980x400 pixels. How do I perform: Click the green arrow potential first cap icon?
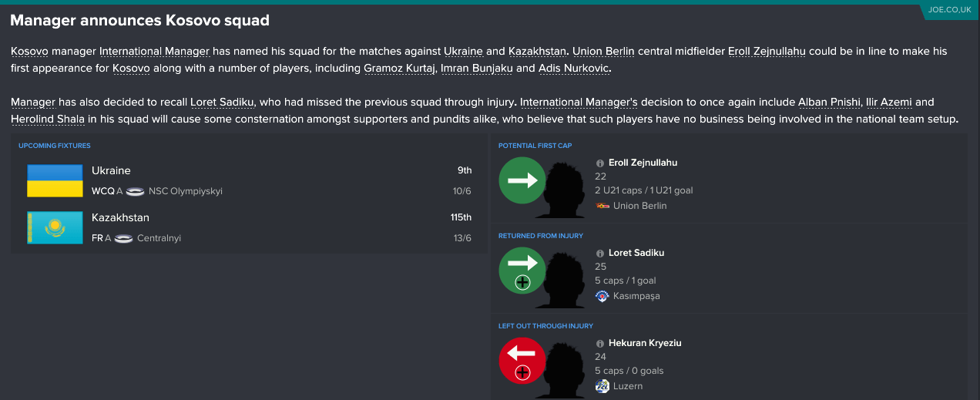tap(522, 180)
